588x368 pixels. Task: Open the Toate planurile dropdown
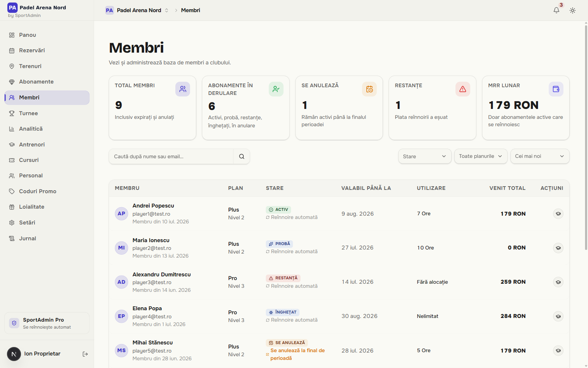481,156
